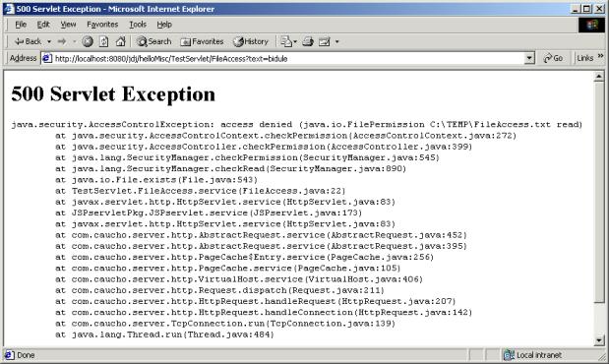Click the Go button
Viewport: 609px width, 364px height.
(x=553, y=58)
